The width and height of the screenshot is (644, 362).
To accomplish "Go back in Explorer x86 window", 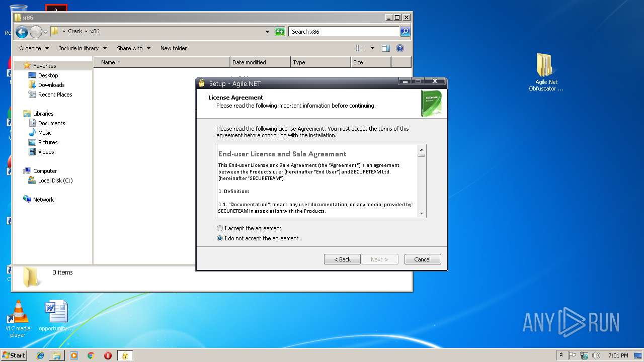I will point(22,32).
